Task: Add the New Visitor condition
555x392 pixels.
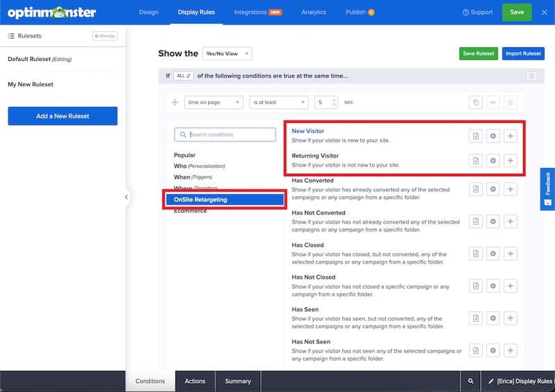Action: click(511, 136)
